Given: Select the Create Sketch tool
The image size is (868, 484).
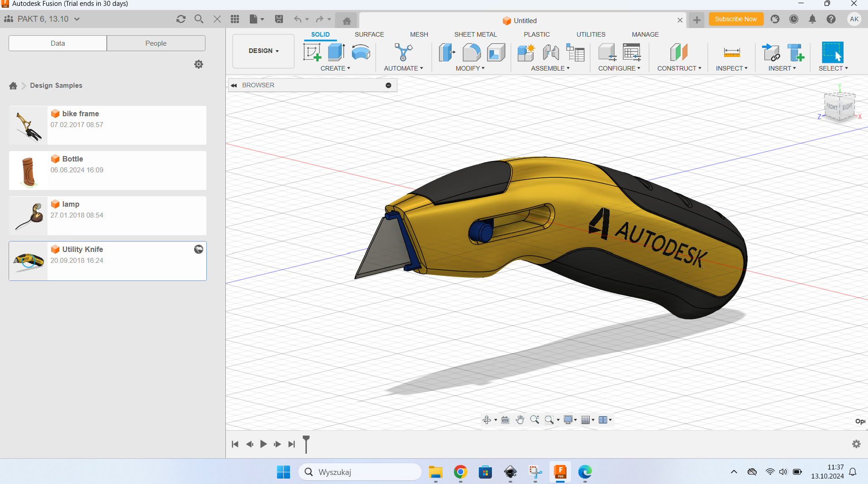Looking at the screenshot, I should (312, 52).
